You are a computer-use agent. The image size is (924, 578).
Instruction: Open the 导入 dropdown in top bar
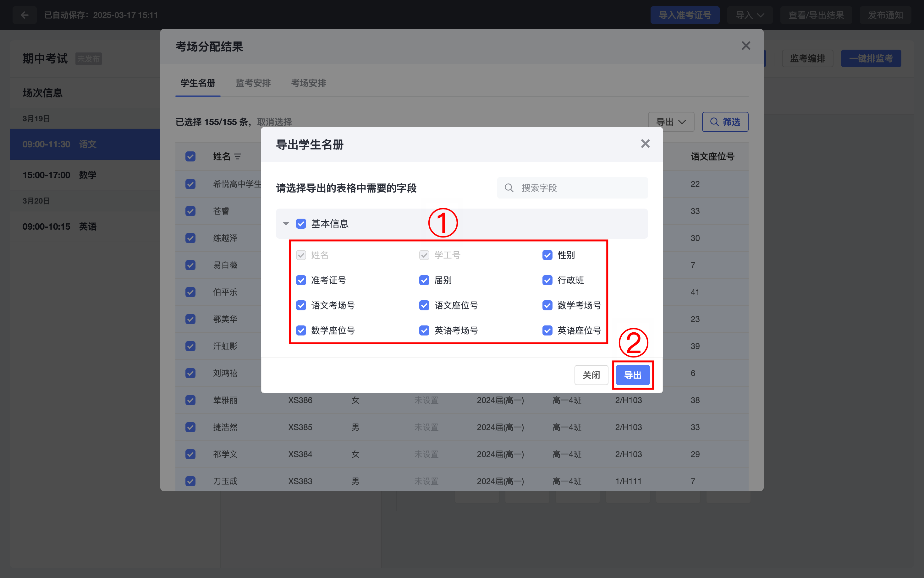tap(750, 15)
